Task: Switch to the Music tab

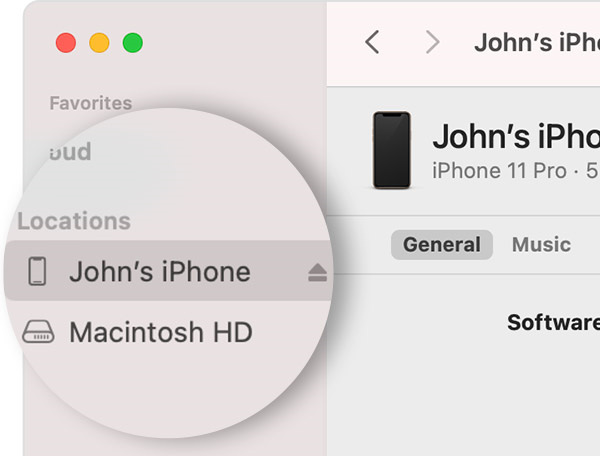Action: 541,245
